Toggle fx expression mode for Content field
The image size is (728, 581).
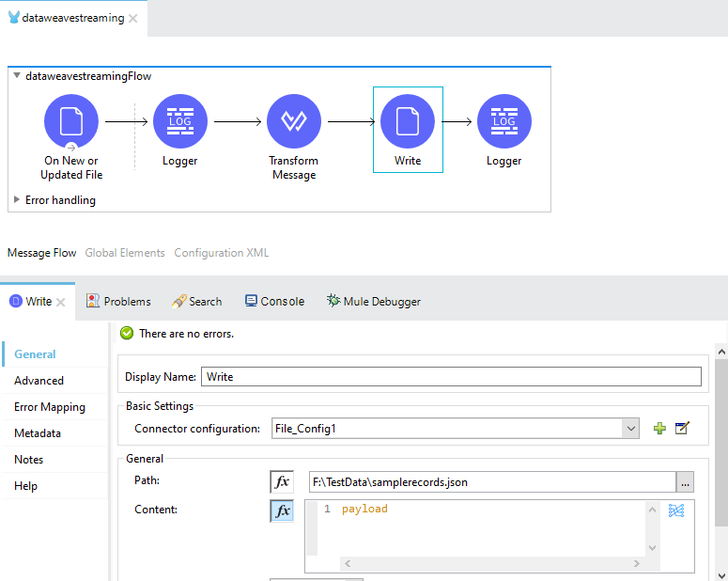282,510
